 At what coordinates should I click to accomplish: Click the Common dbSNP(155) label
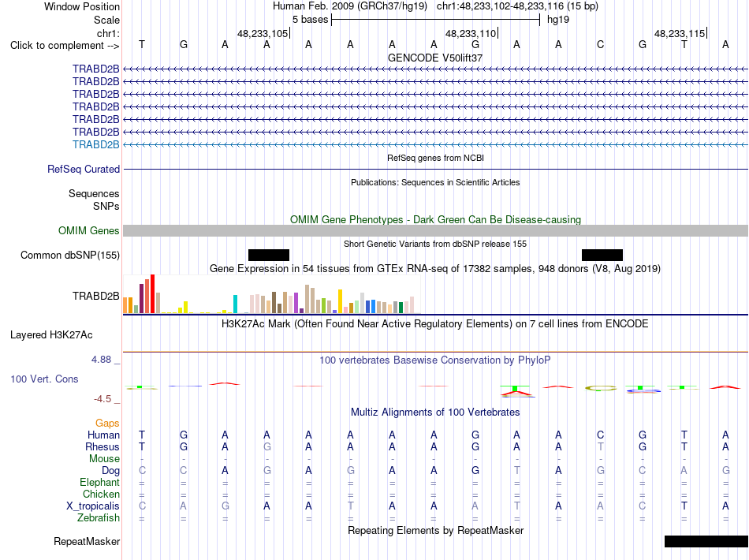click(x=69, y=255)
